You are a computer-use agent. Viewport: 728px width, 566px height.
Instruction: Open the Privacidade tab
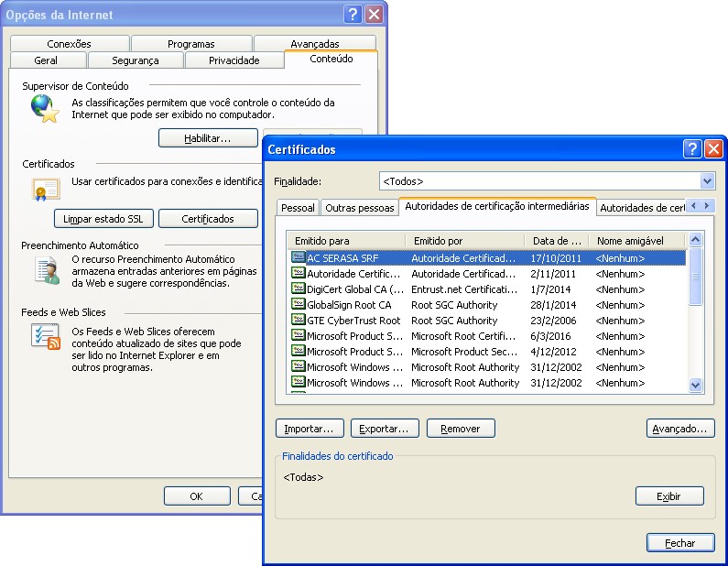pyautogui.click(x=234, y=60)
